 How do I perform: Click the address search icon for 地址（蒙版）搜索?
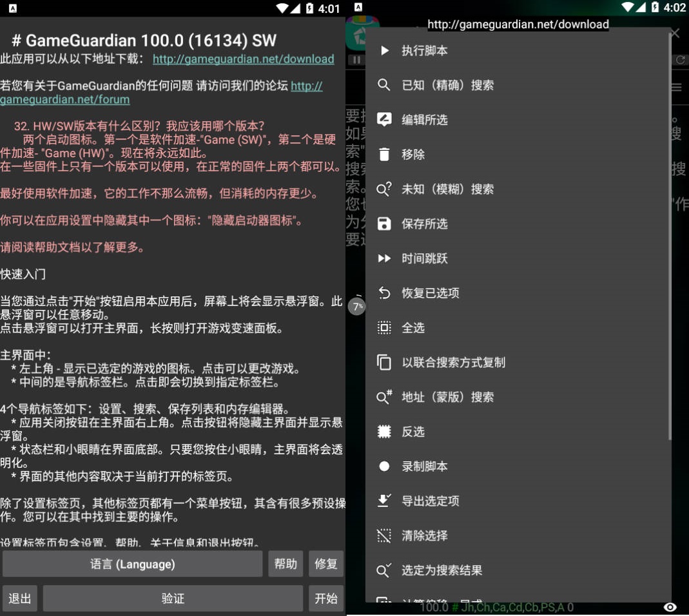point(384,397)
